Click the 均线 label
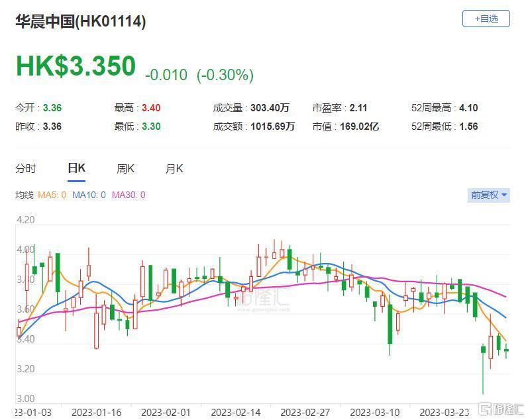528x420 pixels. 25,195
